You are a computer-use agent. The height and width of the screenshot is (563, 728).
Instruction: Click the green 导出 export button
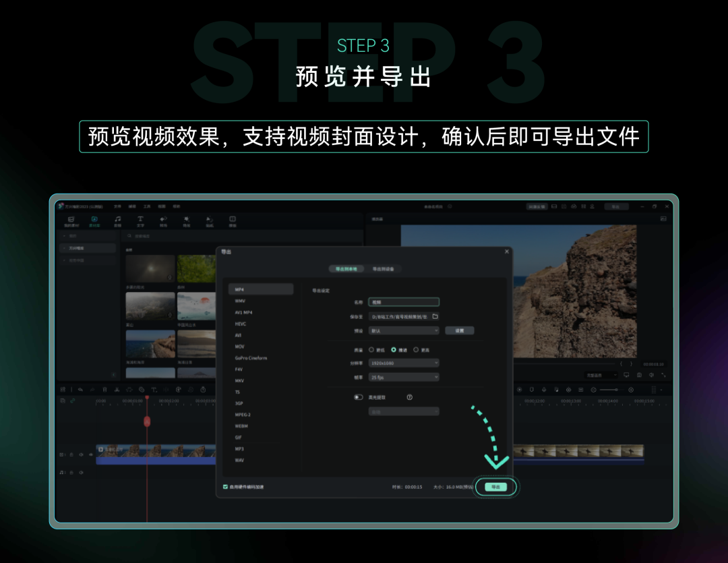click(495, 487)
